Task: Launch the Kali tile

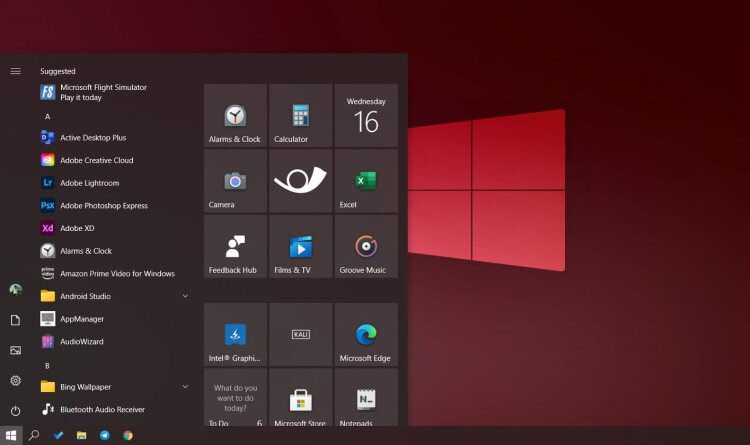Action: pyautogui.click(x=301, y=334)
